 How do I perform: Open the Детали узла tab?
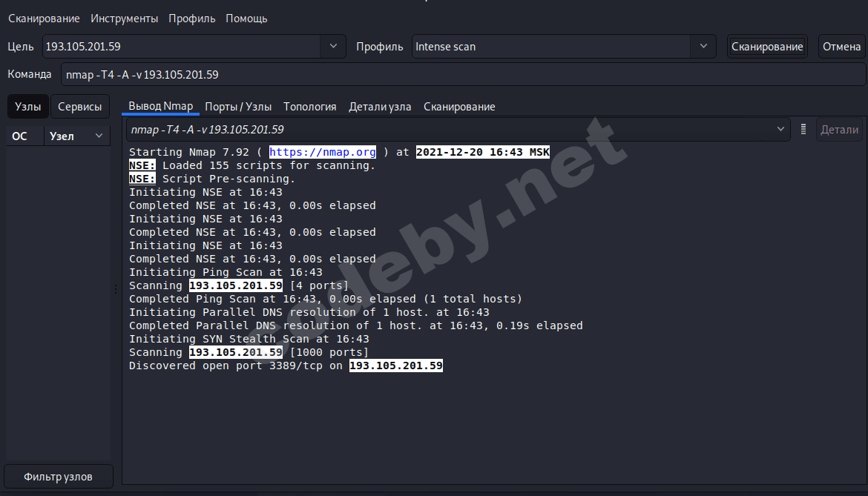click(x=380, y=106)
